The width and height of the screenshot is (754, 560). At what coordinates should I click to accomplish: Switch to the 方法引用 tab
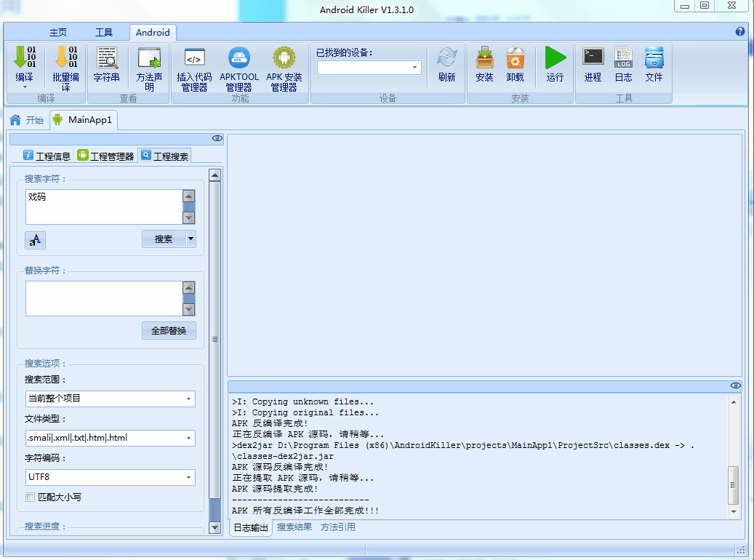coord(338,527)
